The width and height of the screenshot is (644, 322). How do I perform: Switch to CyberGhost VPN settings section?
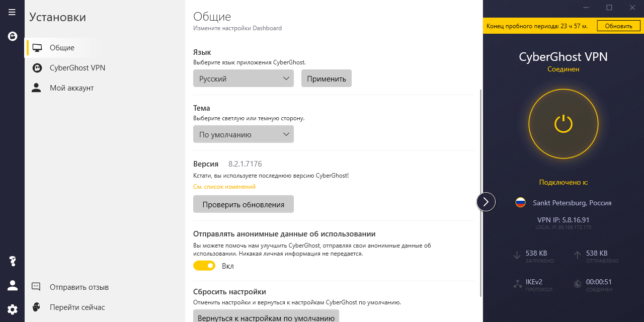[x=77, y=68]
